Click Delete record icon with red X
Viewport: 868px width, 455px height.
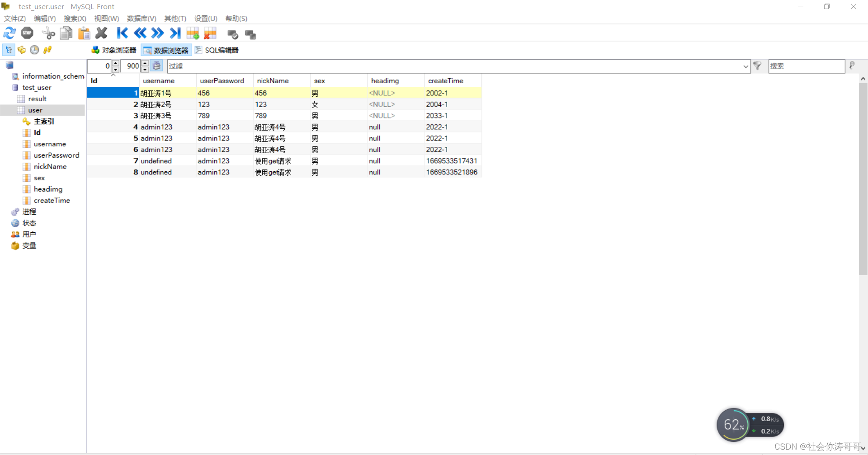210,33
